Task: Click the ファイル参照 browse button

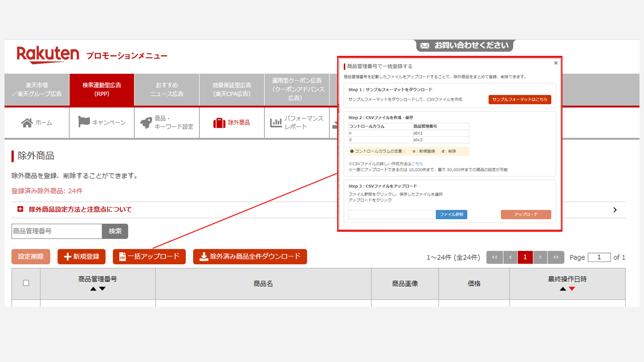Action: click(451, 215)
